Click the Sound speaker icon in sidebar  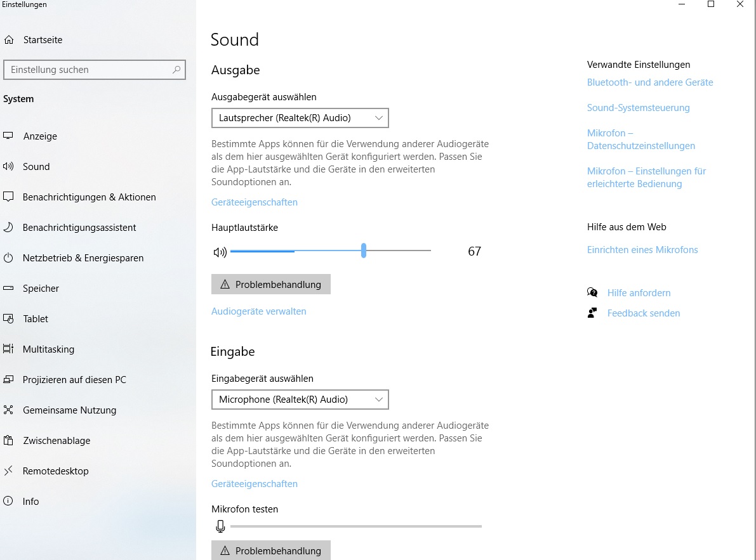[x=8, y=167]
